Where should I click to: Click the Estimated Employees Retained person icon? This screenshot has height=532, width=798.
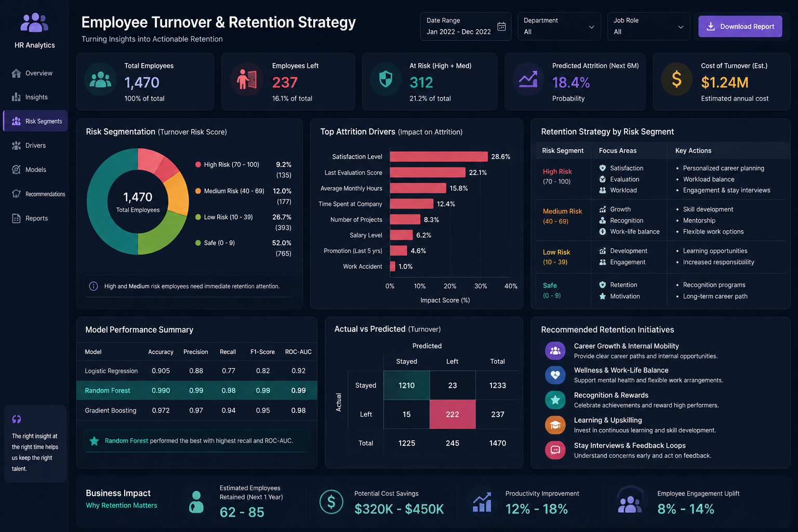pyautogui.click(x=196, y=502)
